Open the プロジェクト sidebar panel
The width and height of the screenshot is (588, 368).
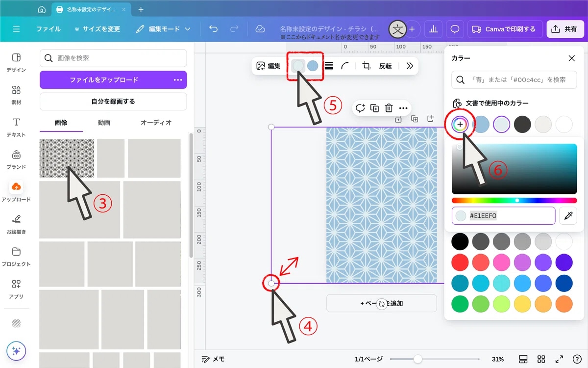16,257
